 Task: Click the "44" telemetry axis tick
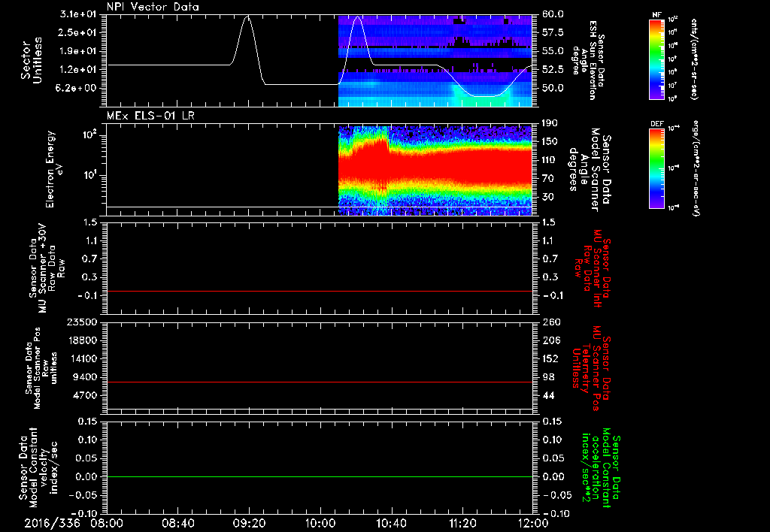point(548,395)
